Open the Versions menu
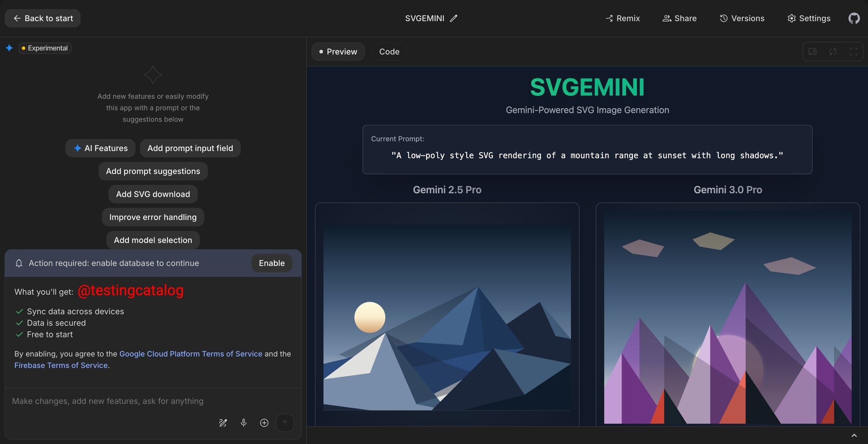 tap(742, 18)
